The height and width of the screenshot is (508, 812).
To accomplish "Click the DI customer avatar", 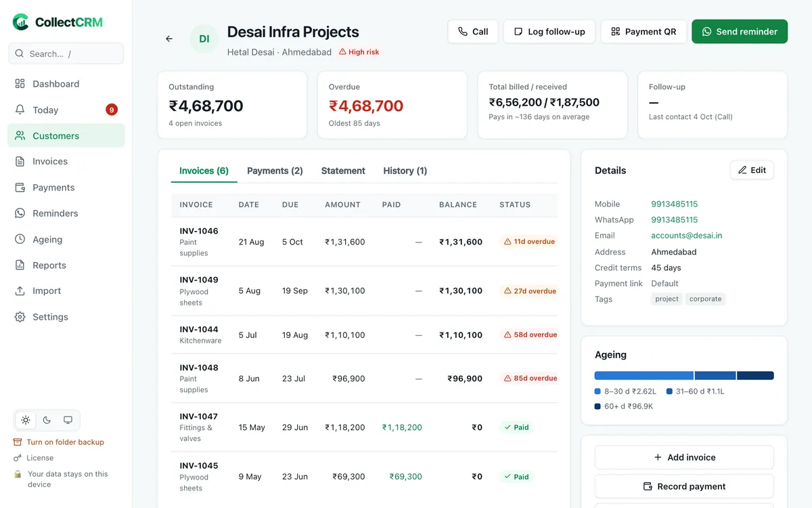I will [204, 39].
